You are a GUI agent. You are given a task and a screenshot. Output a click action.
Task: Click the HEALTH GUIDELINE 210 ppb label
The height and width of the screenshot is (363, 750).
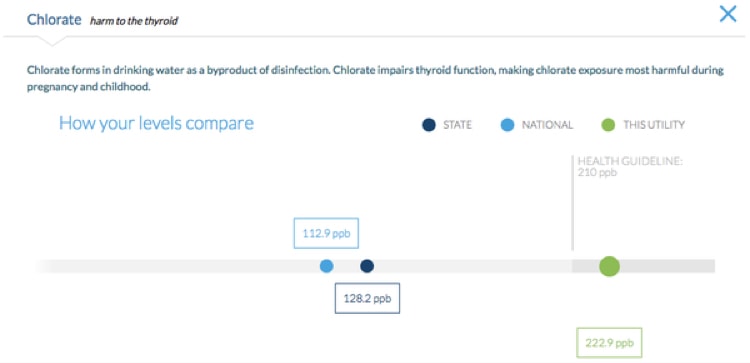(x=630, y=167)
